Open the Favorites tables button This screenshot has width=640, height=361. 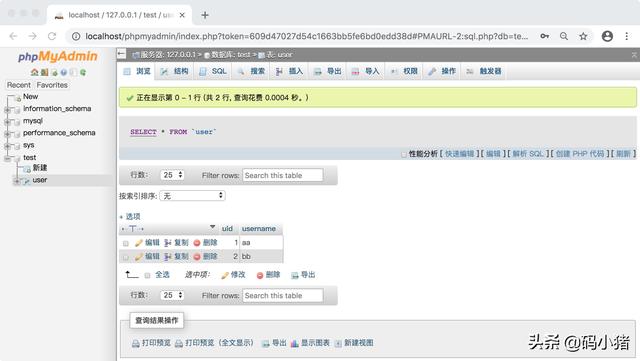click(52, 85)
